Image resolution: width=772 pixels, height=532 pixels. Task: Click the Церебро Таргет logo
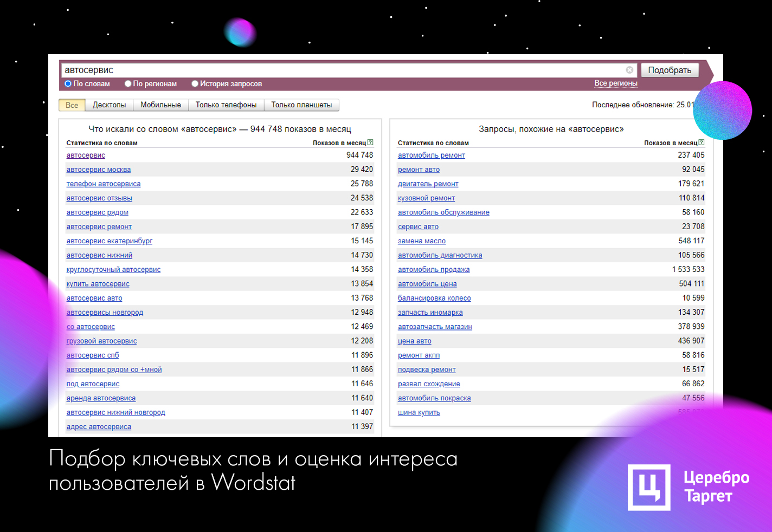(689, 487)
